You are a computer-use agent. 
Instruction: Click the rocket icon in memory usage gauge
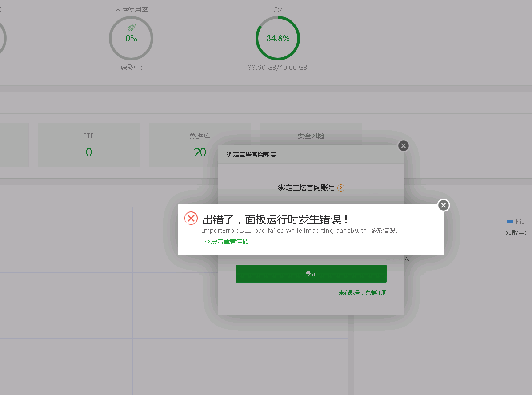(131, 28)
